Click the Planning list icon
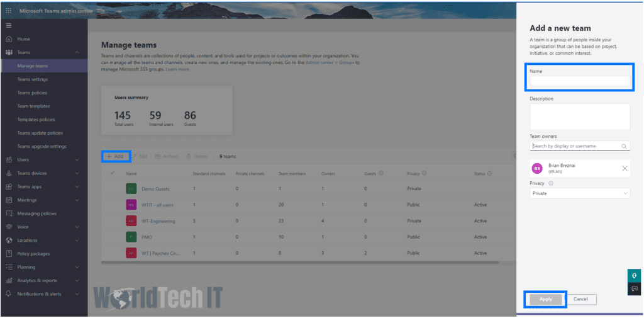Viewport: 644px width, 318px height. click(x=9, y=267)
